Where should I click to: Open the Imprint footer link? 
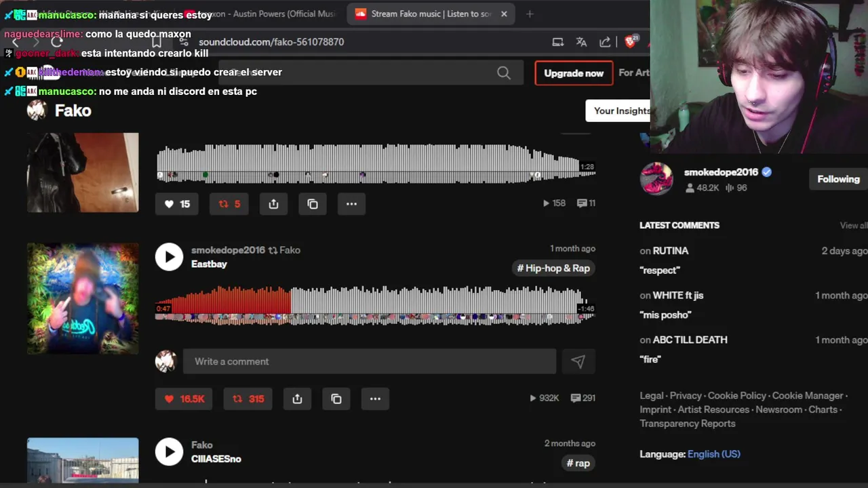(655, 409)
